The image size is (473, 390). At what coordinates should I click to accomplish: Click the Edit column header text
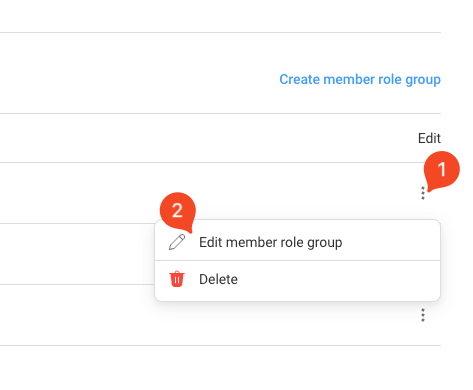(429, 138)
